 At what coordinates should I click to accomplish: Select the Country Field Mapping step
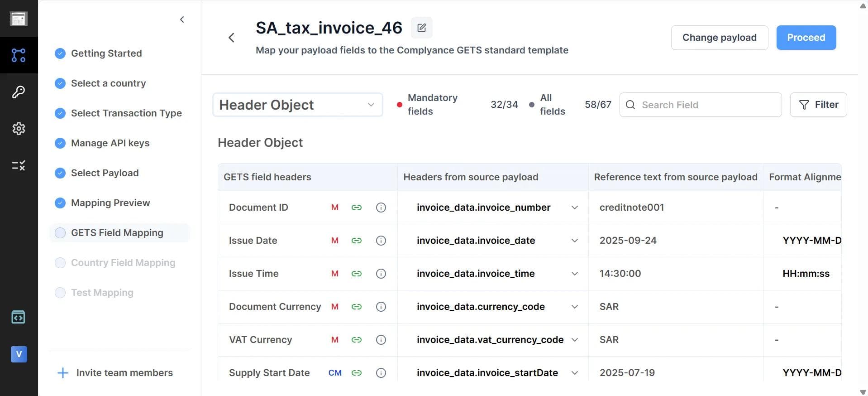click(x=123, y=263)
